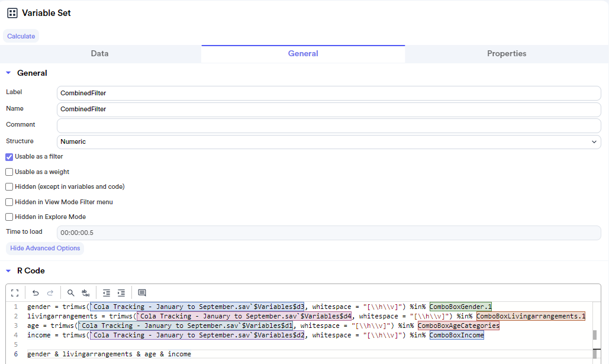Open the Properties tab
Viewport: 609px width, 364px height.
[507, 53]
